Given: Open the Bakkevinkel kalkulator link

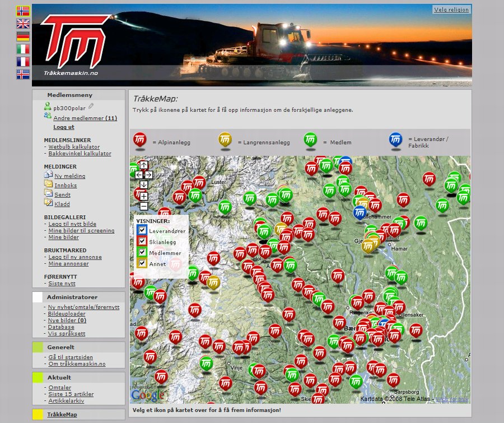Looking at the screenshot, I should (80, 154).
